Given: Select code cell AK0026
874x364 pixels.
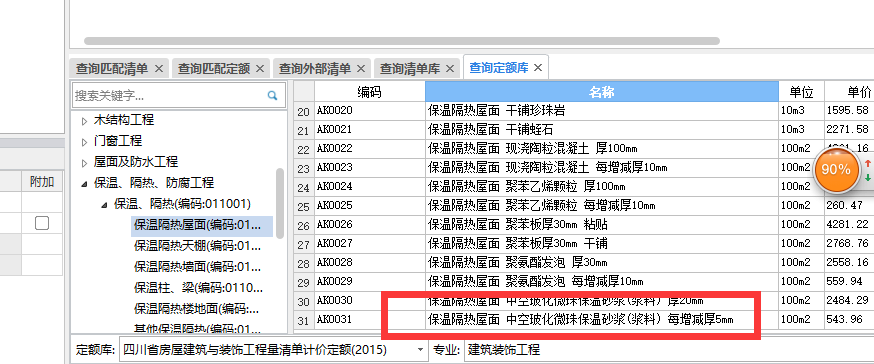Looking at the screenshot, I should [370, 225].
